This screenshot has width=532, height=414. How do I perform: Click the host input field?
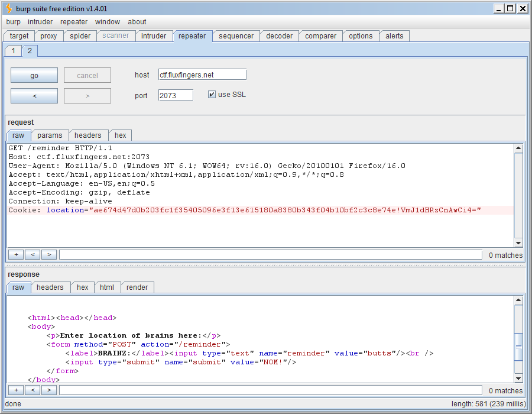pos(202,75)
